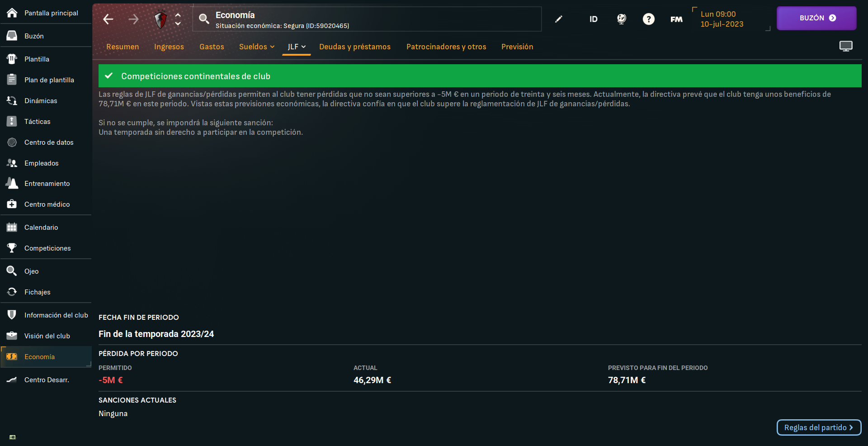This screenshot has width=868, height=446.
Task: Click the world globe icon
Action: (622, 19)
